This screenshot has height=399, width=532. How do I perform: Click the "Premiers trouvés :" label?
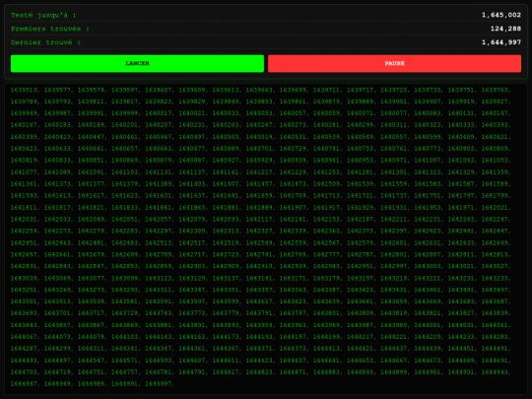click(x=50, y=29)
